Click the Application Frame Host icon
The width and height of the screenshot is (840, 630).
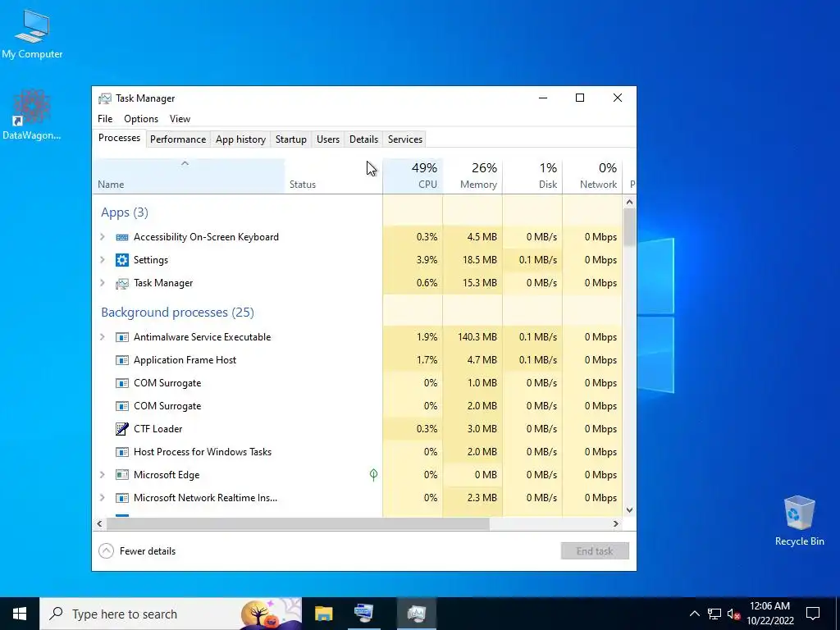(122, 361)
